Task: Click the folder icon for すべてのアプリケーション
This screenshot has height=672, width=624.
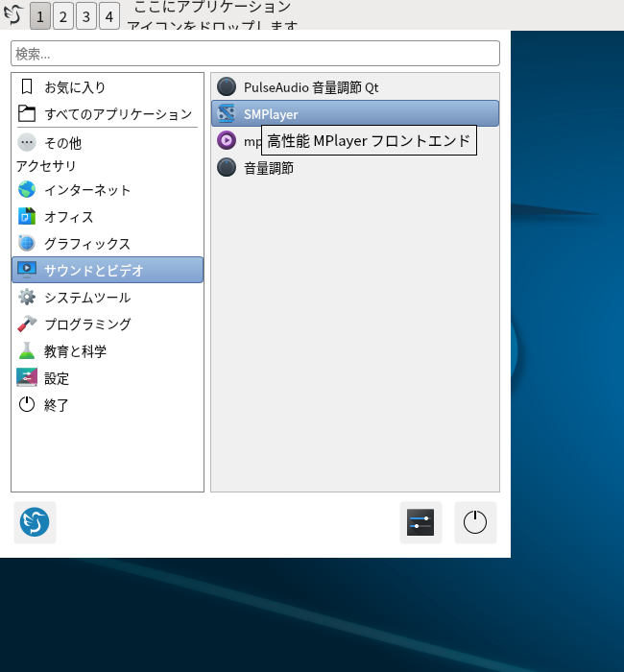Action: 27,113
